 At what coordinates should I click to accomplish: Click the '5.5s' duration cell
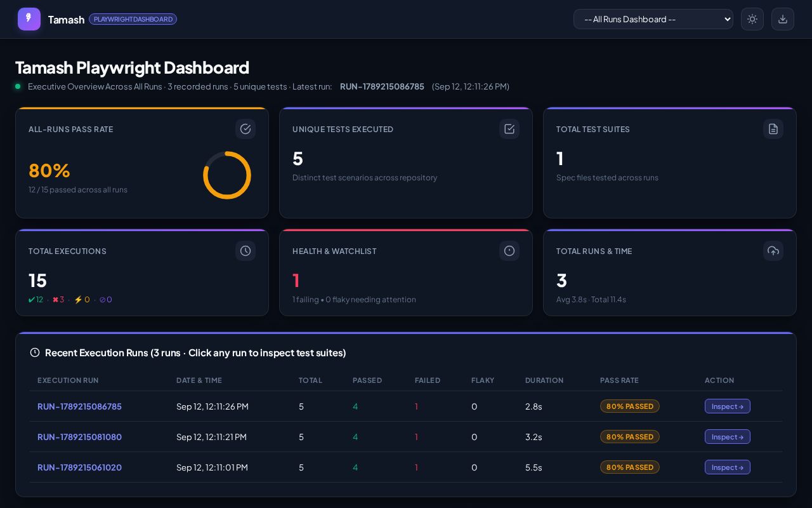pos(534,467)
